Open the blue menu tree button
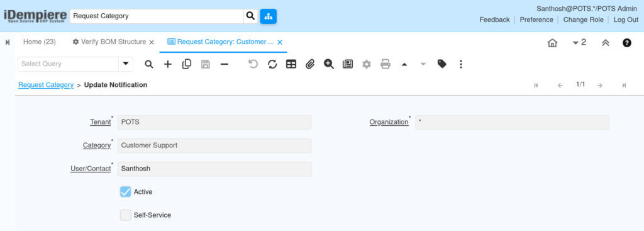Viewport: 644px width, 231px height. tap(268, 16)
